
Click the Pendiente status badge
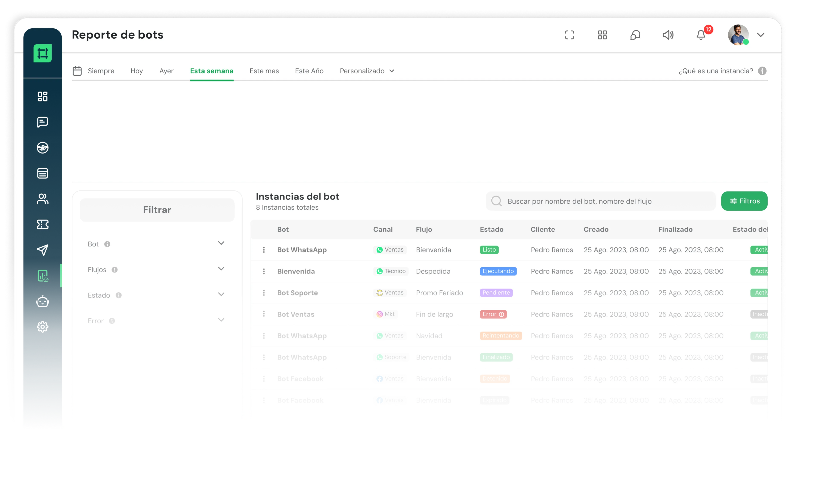496,293
